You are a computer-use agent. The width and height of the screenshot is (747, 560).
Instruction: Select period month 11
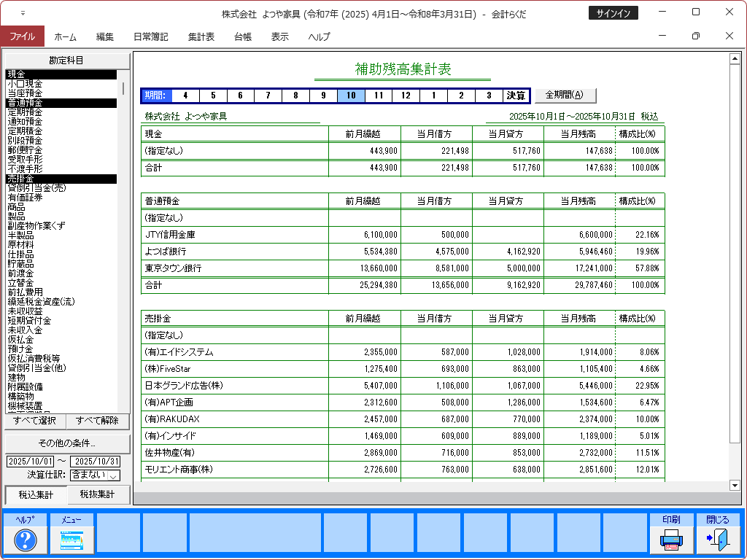click(377, 96)
